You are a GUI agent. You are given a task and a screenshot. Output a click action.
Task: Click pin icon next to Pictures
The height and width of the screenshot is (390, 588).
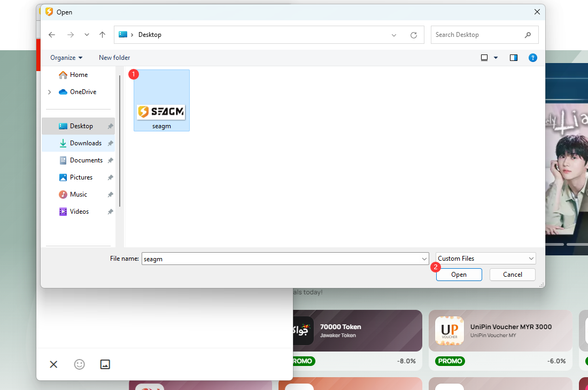[x=110, y=177]
